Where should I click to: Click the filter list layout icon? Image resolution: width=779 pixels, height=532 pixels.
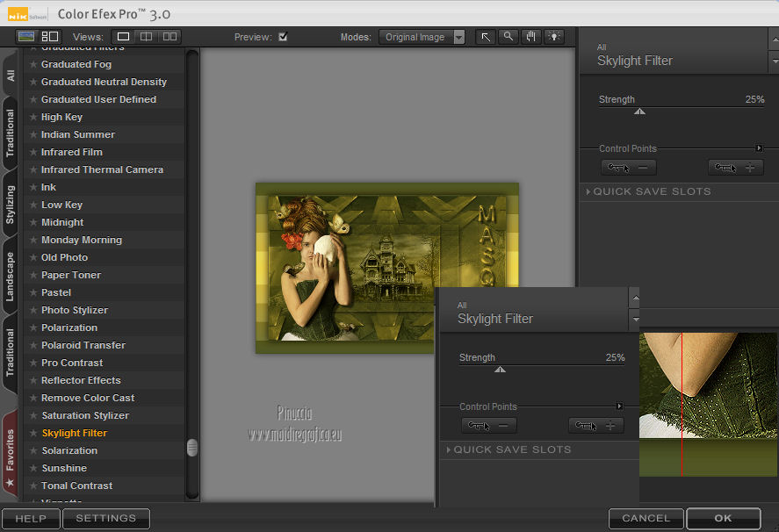point(49,37)
